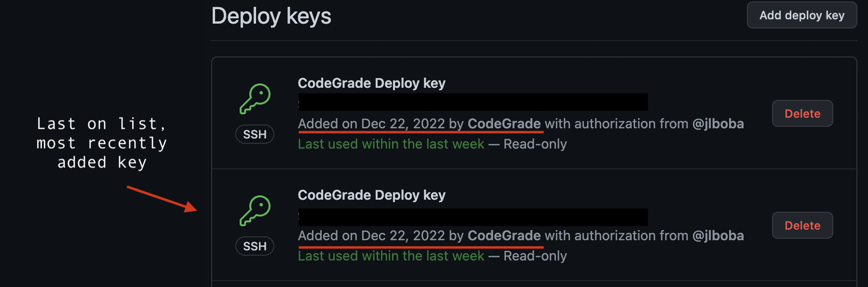Screen dimensions: 868x287
Task: Click 'Last used within the last week' on second key
Action: pyautogui.click(x=391, y=256)
